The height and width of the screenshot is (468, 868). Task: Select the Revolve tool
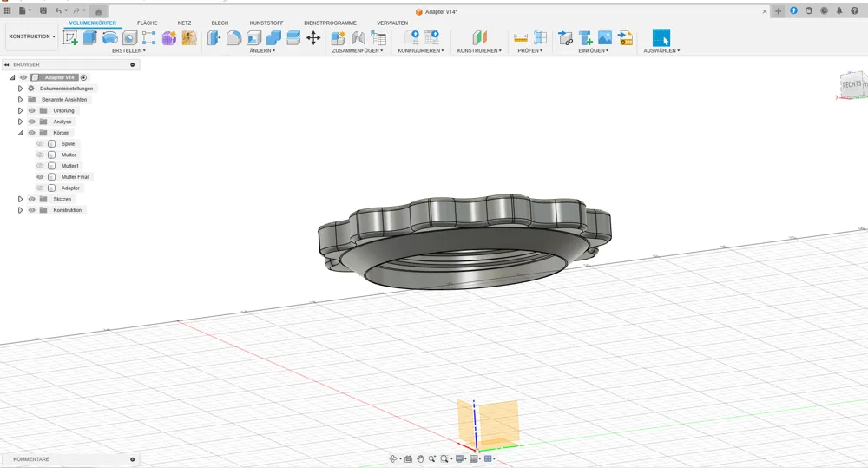click(x=109, y=37)
